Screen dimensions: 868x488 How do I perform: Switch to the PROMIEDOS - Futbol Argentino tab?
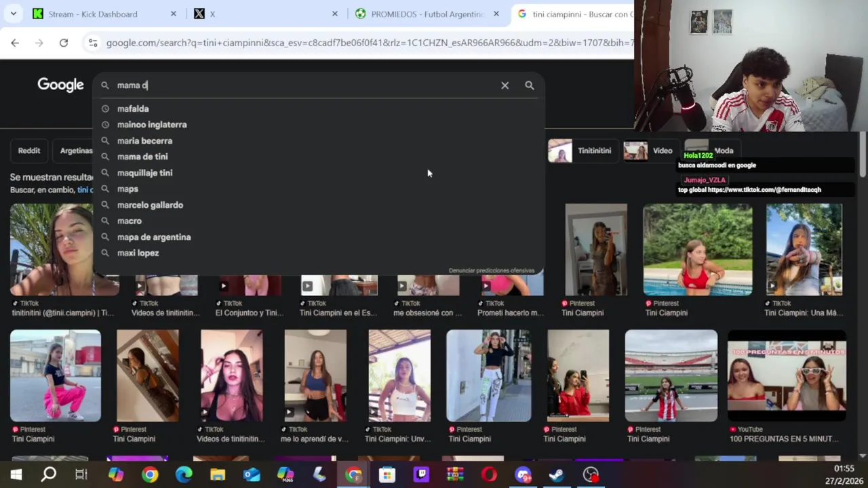pos(427,14)
